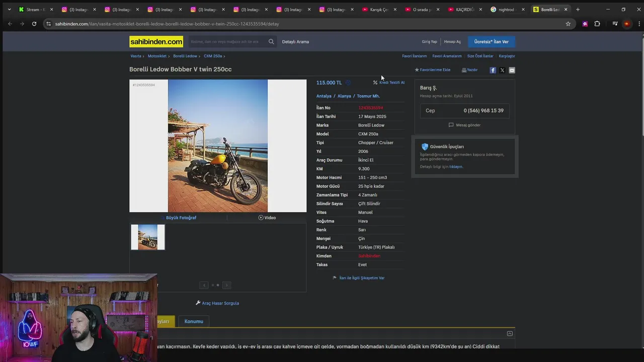This screenshot has height=362, width=644.
Task: Click Tosmur Mh. location link
Action: coord(368,96)
